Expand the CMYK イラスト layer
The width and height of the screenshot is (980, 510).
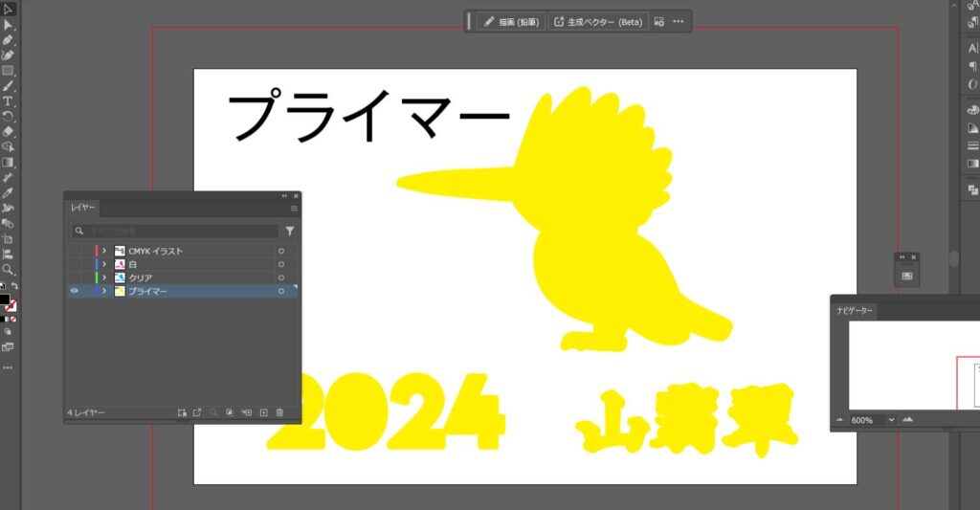pyautogui.click(x=104, y=251)
